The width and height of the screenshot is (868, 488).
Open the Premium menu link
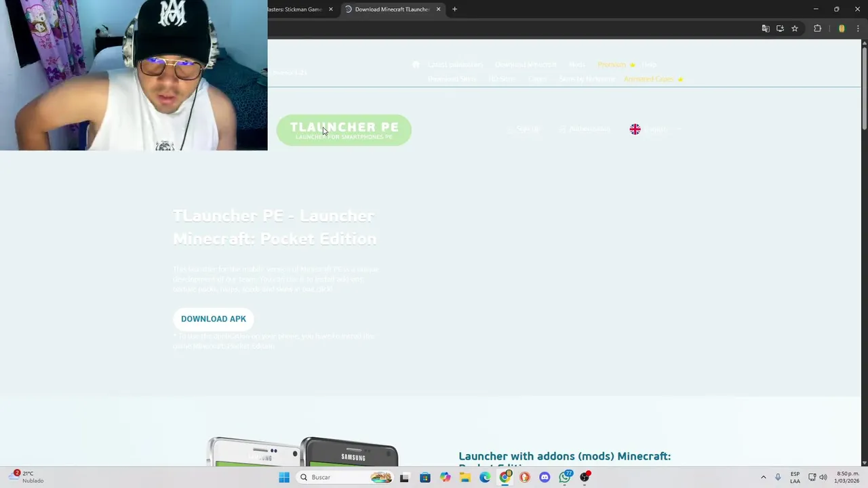coord(616,64)
